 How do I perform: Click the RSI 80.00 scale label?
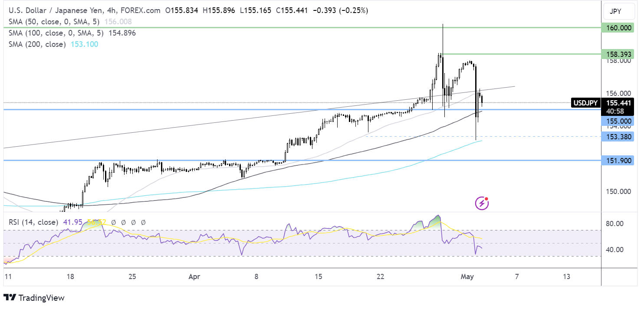click(614, 224)
